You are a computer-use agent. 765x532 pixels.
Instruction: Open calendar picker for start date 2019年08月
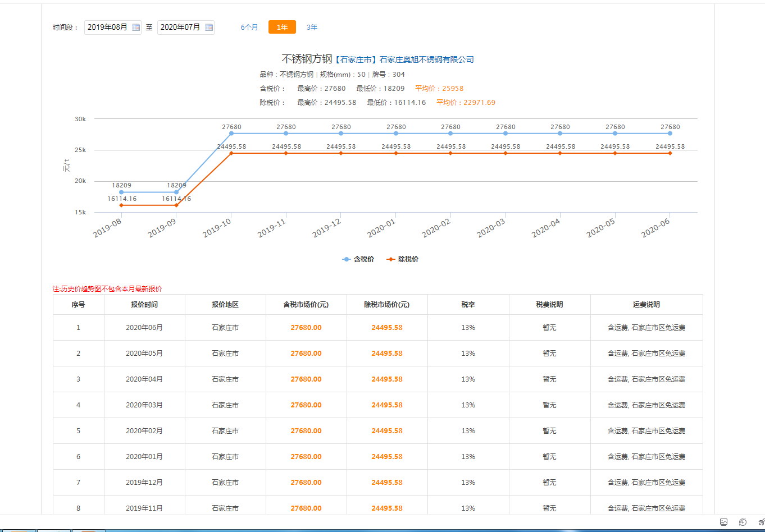136,27
